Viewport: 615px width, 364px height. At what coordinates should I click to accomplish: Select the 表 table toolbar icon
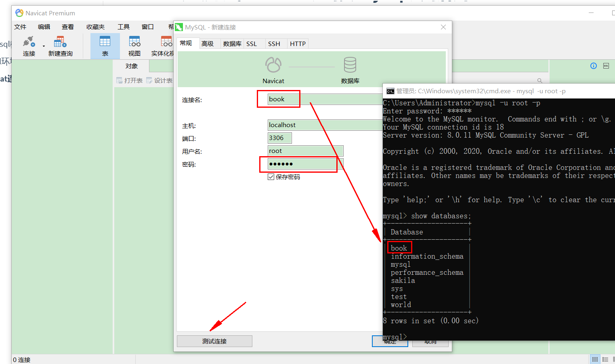[105, 46]
